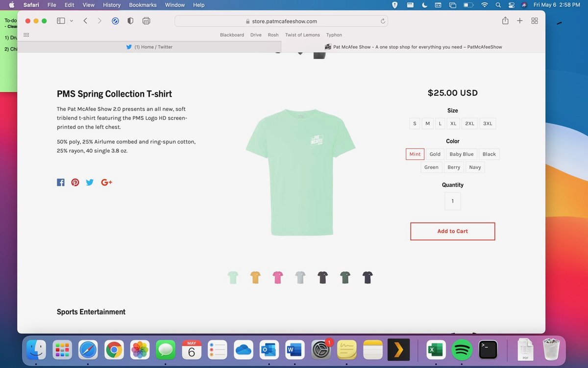
Task: Tweet the product via Twitter icon
Action: pos(90,183)
